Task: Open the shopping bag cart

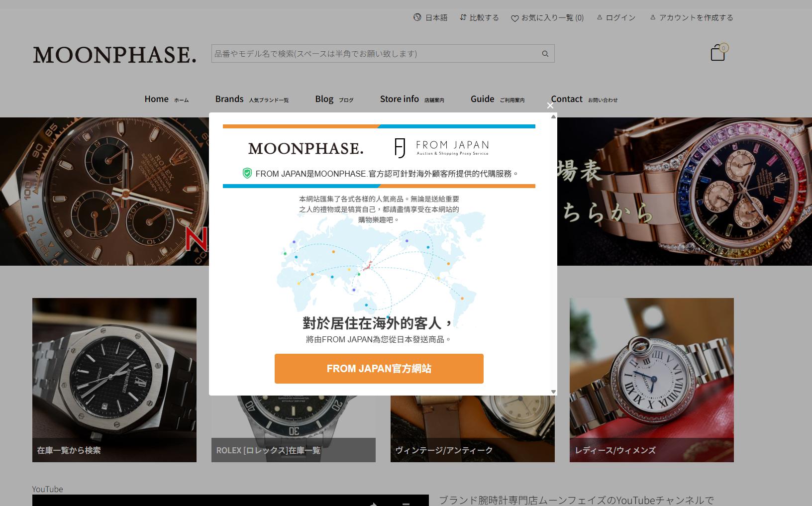Action: pos(717,53)
